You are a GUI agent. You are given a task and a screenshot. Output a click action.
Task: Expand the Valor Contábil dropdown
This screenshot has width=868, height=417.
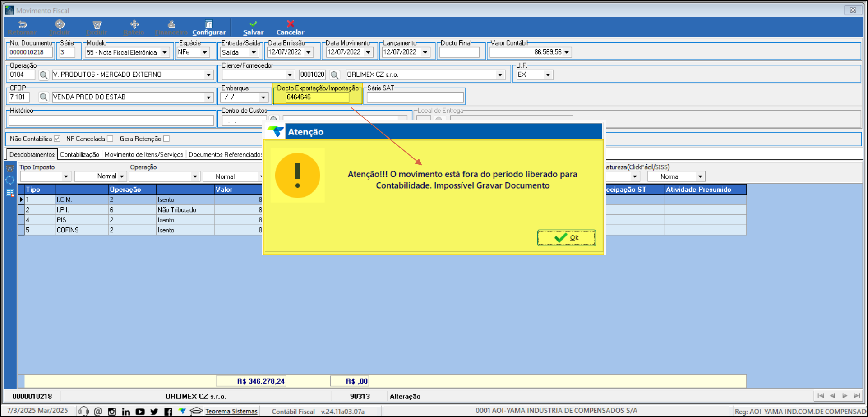point(567,52)
